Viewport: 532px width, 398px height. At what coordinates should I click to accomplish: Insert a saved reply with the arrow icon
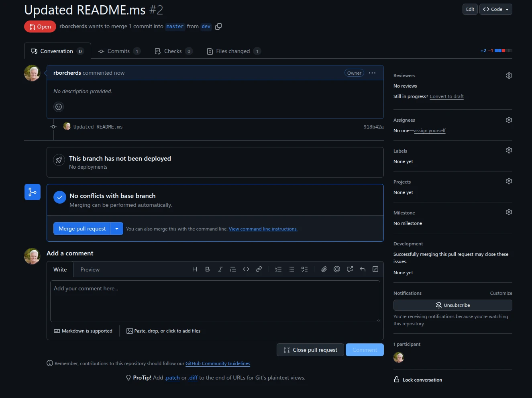(363, 269)
